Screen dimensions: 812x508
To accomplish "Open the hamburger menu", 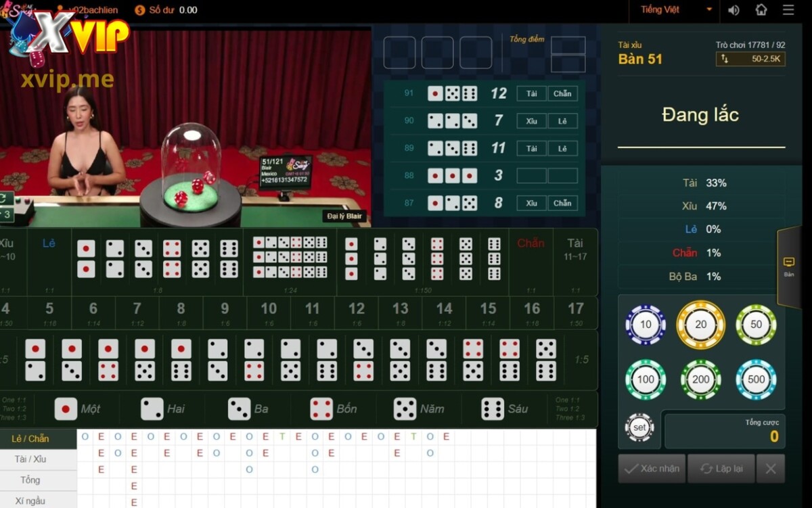I will coord(788,10).
